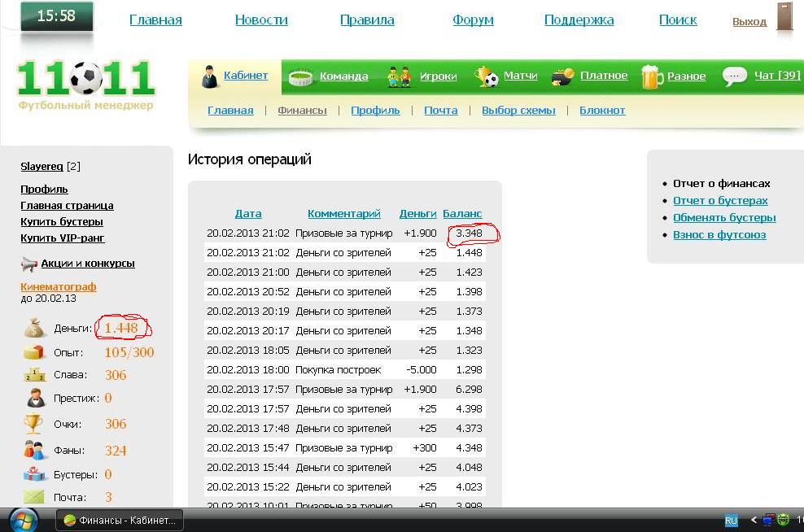The height and width of the screenshot is (532, 804).
Task: Sort table by Баланс column header
Action: click(x=462, y=214)
